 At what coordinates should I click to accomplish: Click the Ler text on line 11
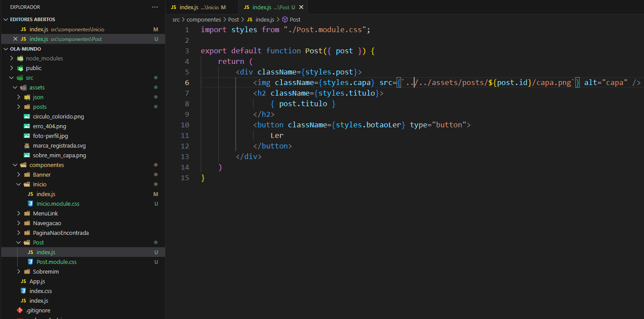click(x=277, y=135)
